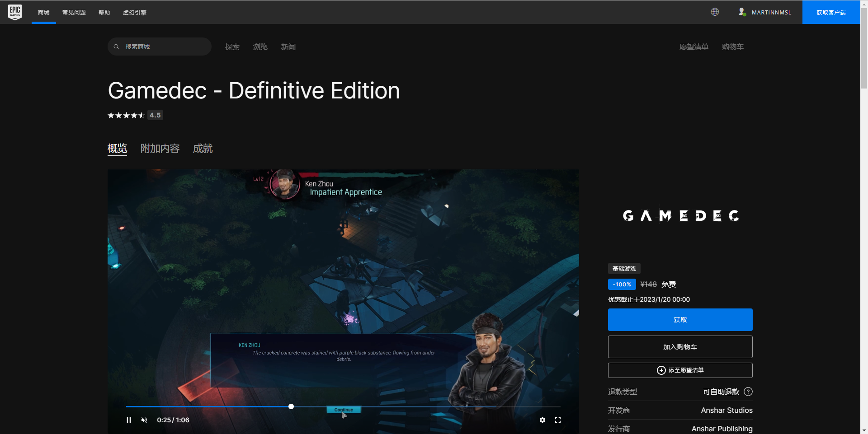The width and height of the screenshot is (868, 434).
Task: Go to 新闻 news section
Action: click(288, 47)
